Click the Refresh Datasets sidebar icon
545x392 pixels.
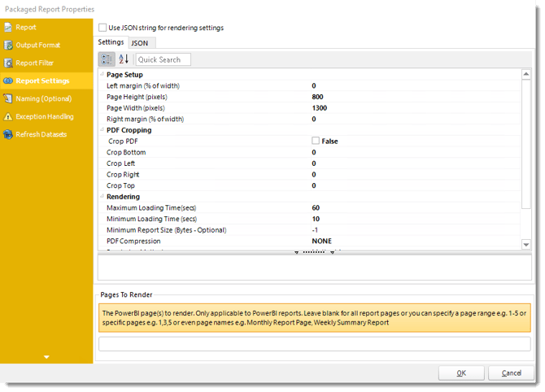[8, 134]
